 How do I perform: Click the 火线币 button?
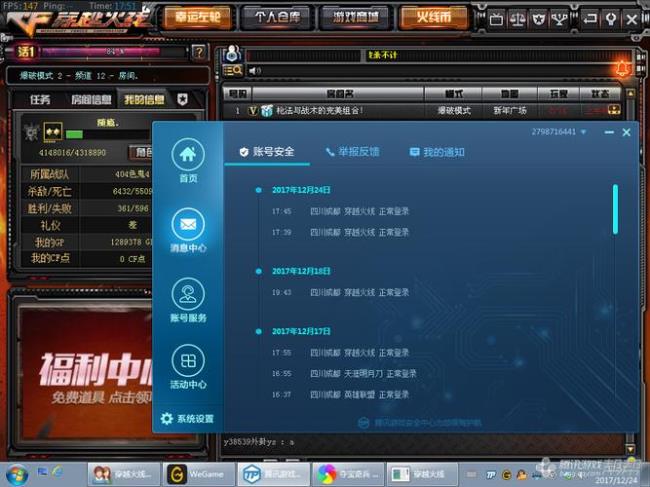tap(433, 17)
